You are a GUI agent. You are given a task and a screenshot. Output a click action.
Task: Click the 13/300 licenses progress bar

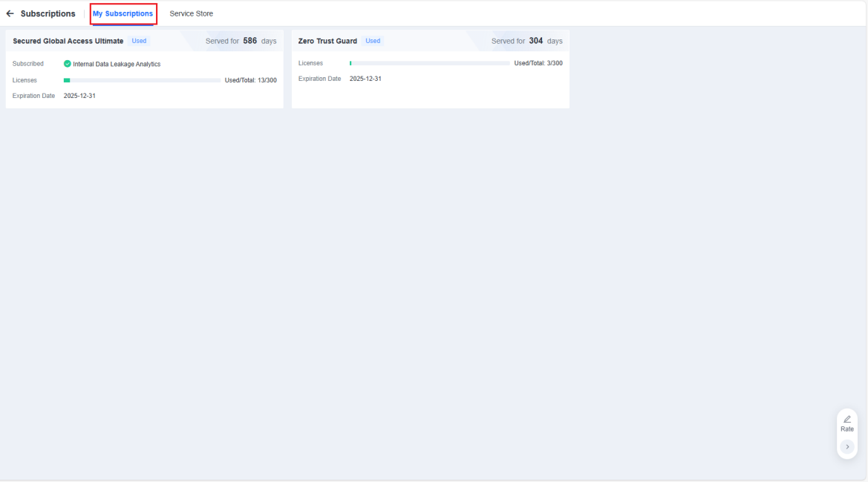[143, 80]
